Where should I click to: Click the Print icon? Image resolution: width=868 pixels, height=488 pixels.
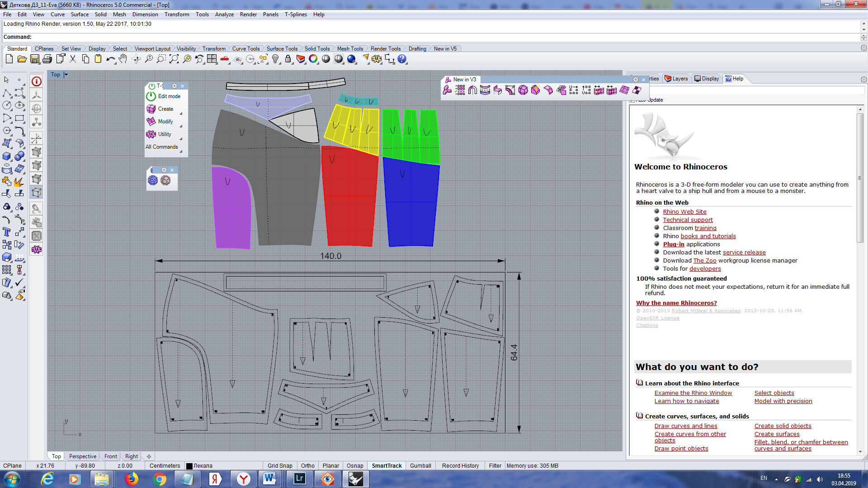[47, 59]
